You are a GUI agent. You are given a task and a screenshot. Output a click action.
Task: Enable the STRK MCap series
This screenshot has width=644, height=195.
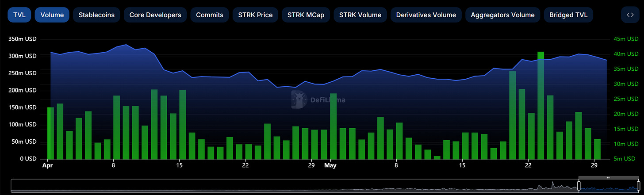pyautogui.click(x=306, y=15)
